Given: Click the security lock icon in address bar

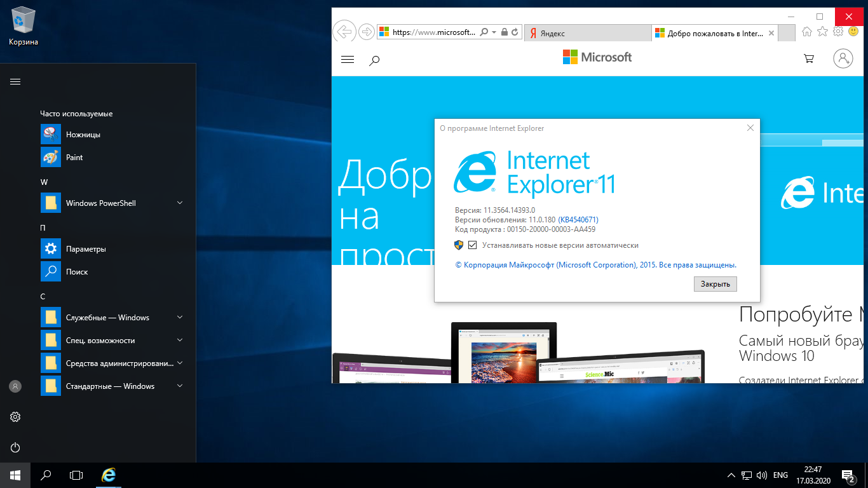Looking at the screenshot, I should (505, 32).
